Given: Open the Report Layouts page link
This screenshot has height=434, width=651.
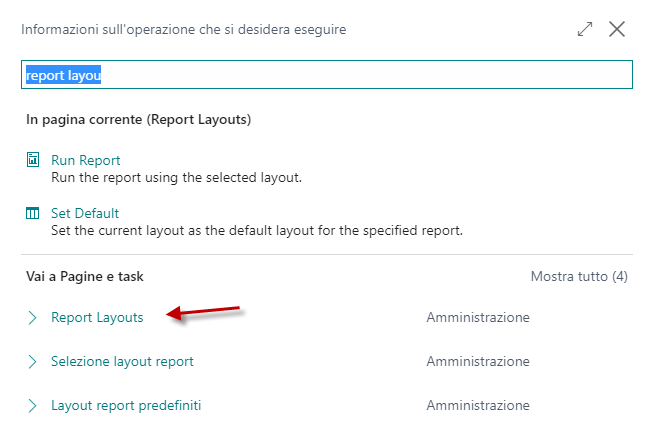Looking at the screenshot, I should pos(97,317).
